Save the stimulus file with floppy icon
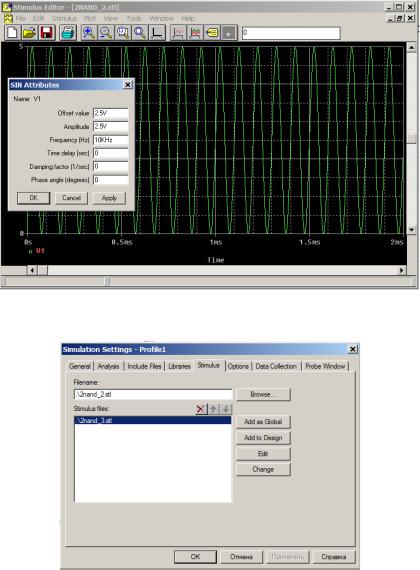 tap(47, 33)
